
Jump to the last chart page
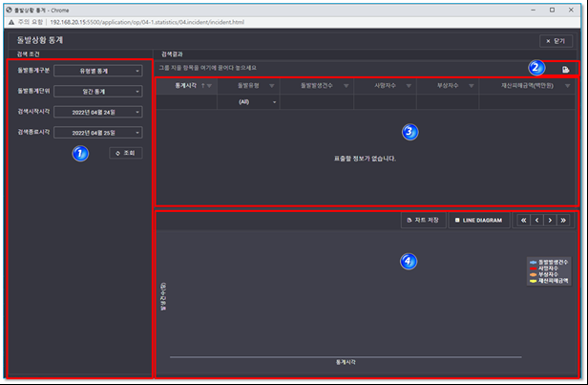pos(563,220)
